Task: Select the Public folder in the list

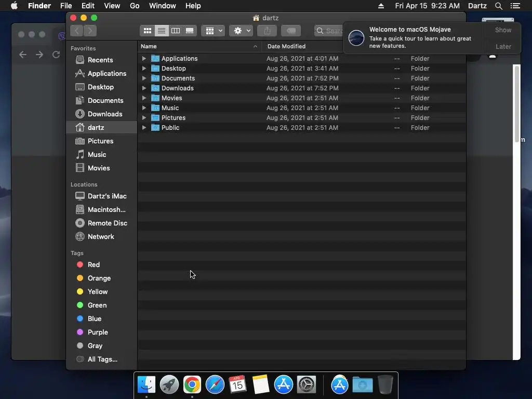Action: coord(302,128)
